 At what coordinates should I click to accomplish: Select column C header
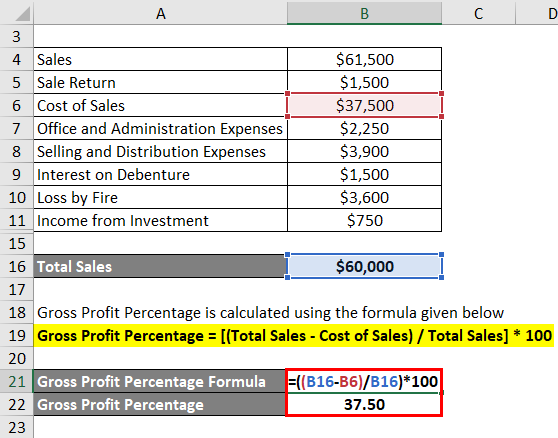pos(478,13)
